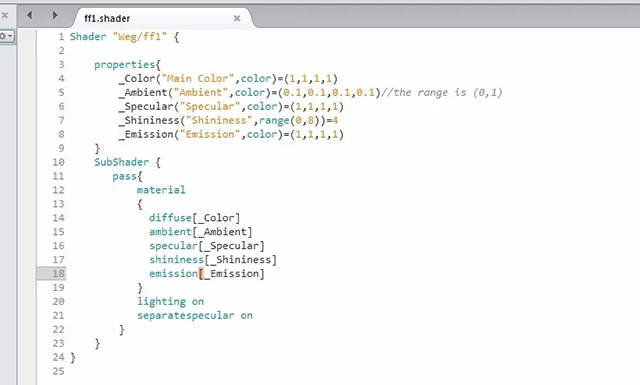Click the material keyword
Viewport: 640px width, 385px height.
[x=161, y=190]
